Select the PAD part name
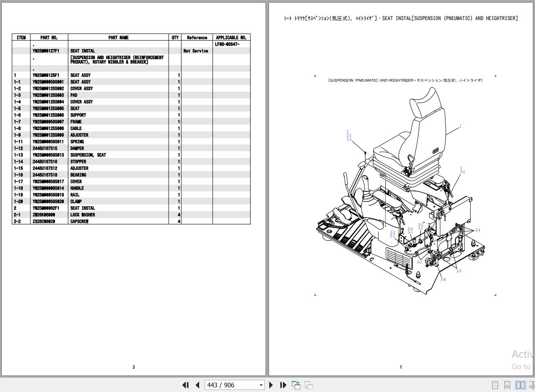The image size is (535, 392). click(x=74, y=95)
